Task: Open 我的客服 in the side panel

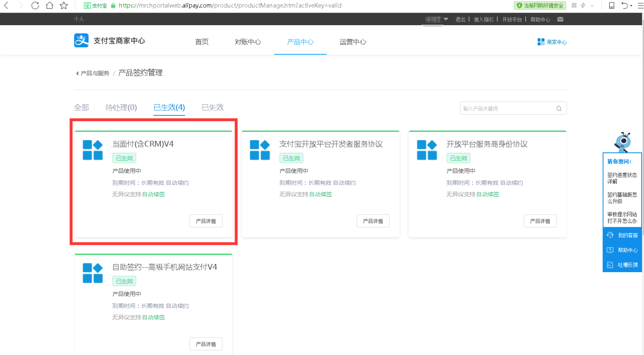Action: point(622,235)
